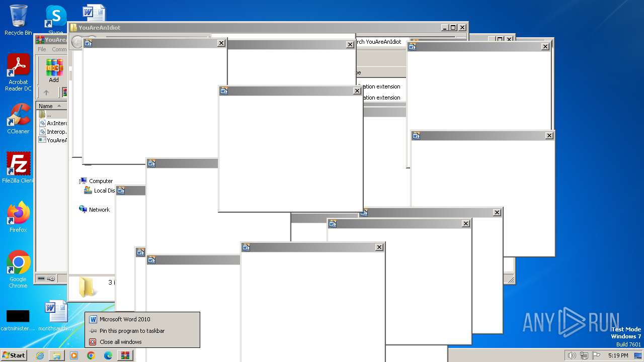Viewport: 644px width, 362px height.
Task: Launch Google Chrome desktop shortcut
Action: (x=18, y=269)
